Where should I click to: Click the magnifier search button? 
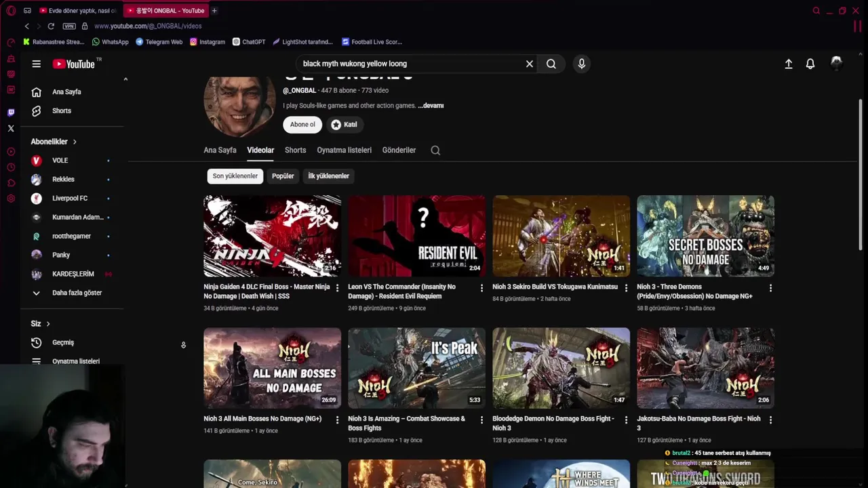click(x=551, y=64)
